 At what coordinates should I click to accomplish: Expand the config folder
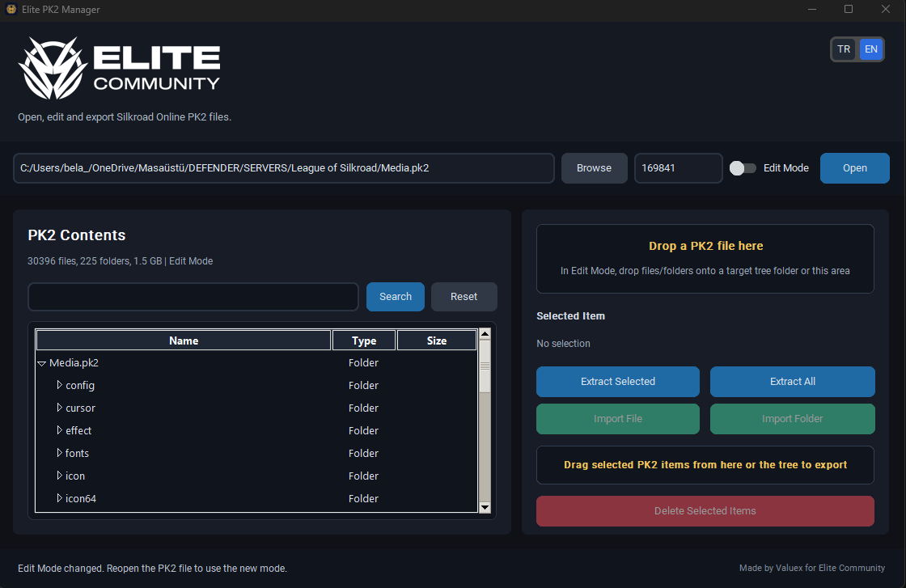[59, 385]
